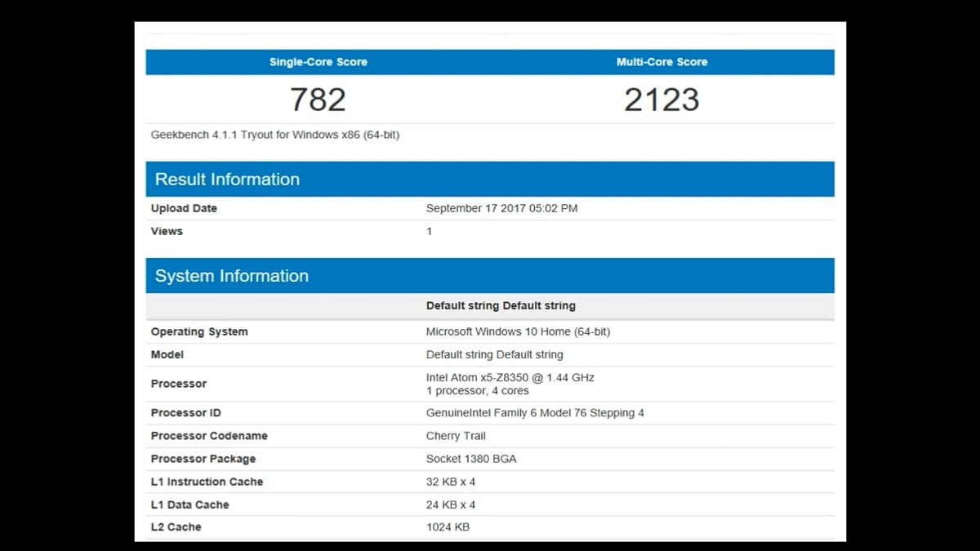Click the Result Information section header

pos(226,179)
